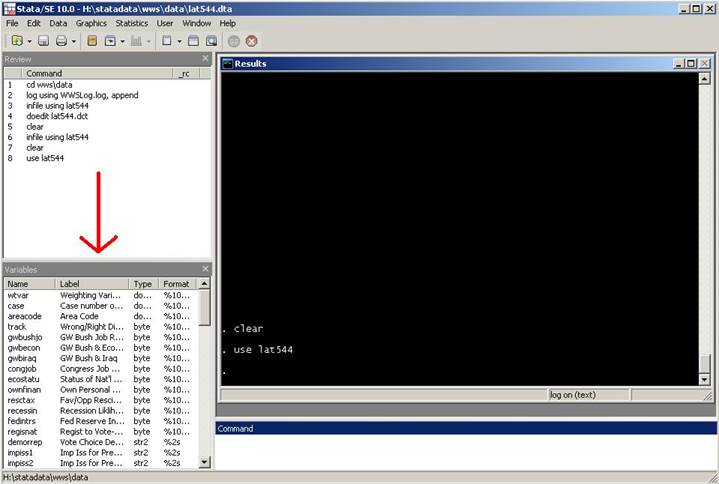Close the Review panel

click(205, 59)
